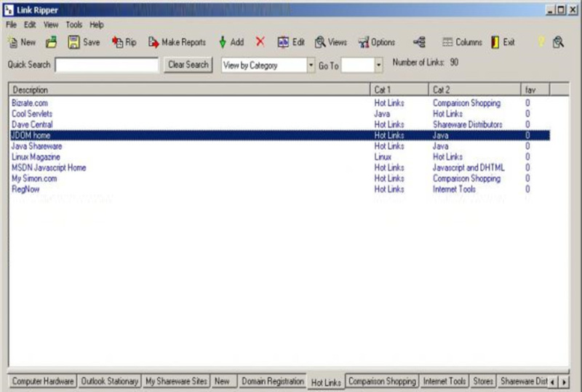Image resolution: width=582 pixels, height=392 pixels.
Task: Open the File menu
Action: (11, 25)
